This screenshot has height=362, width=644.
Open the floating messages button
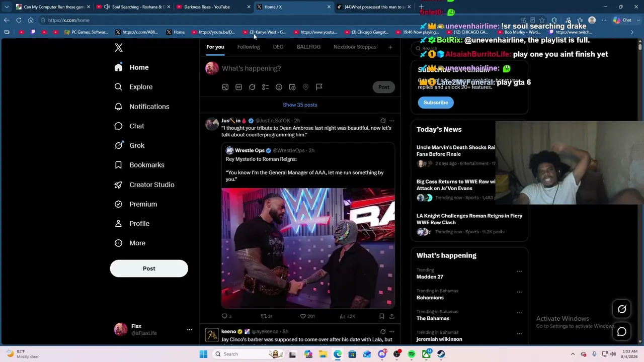622,332
